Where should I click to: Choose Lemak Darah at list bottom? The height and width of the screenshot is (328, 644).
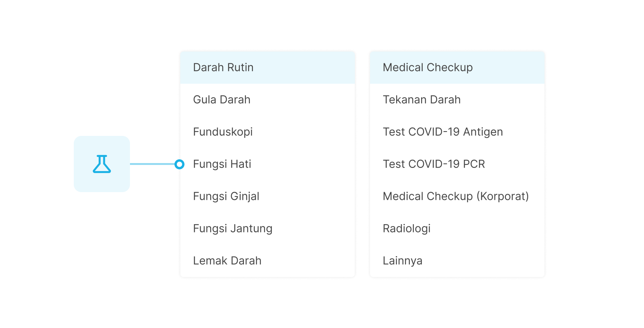click(228, 260)
